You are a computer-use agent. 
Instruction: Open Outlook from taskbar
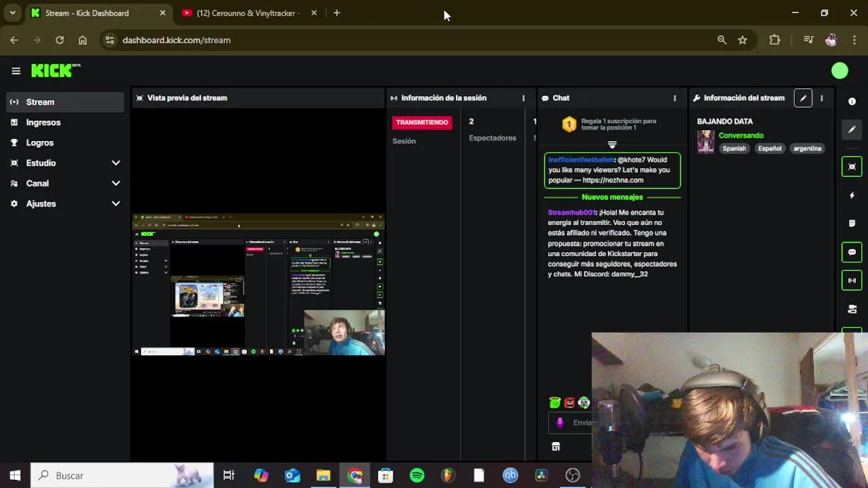(x=292, y=475)
